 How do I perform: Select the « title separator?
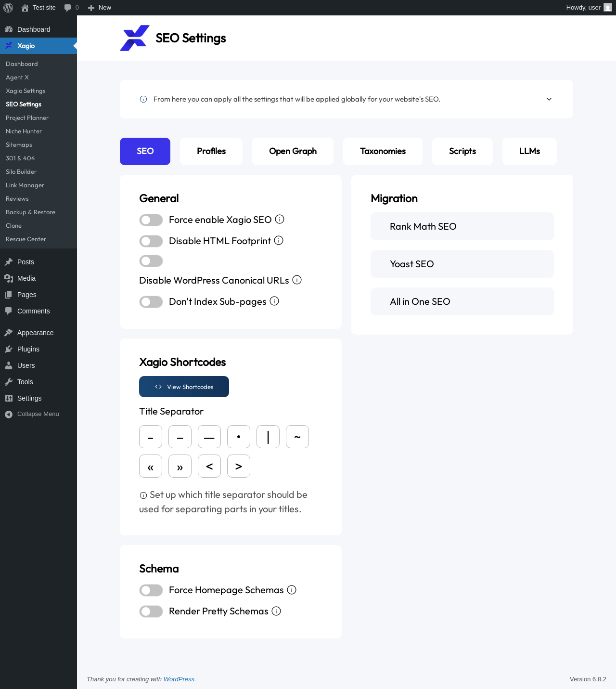coord(151,466)
